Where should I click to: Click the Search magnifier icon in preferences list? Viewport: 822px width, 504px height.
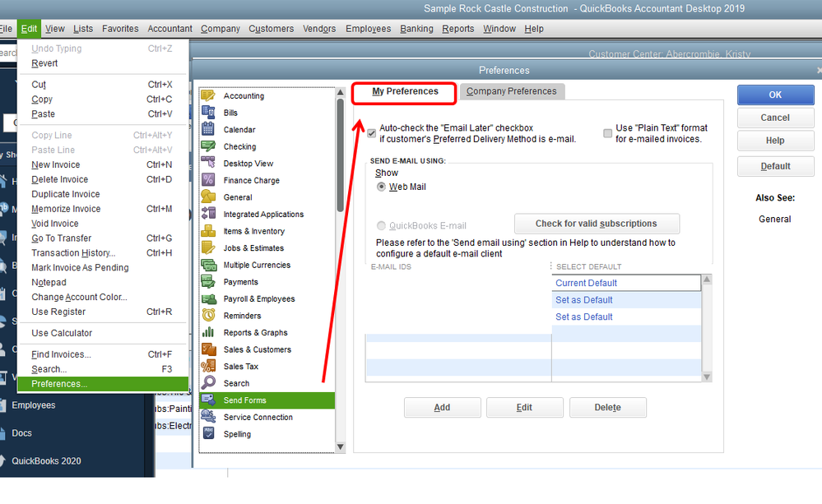point(208,382)
